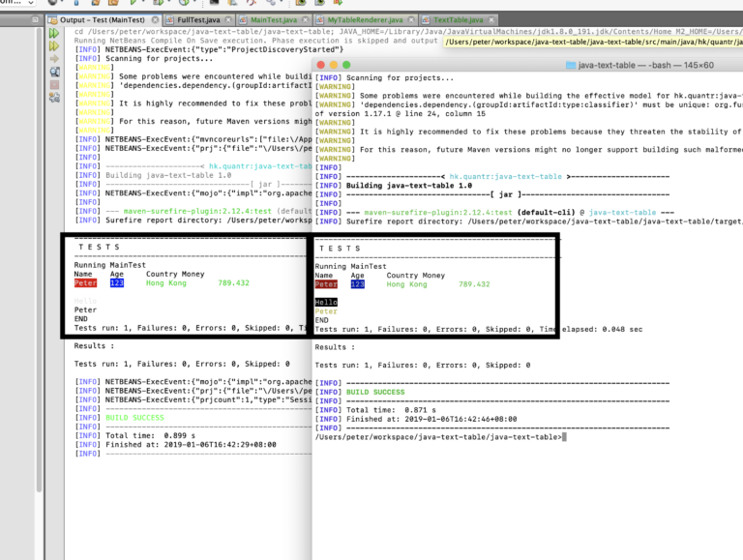Click the maven-surefire-plugin:2.12.4:test link in Output

[197, 211]
